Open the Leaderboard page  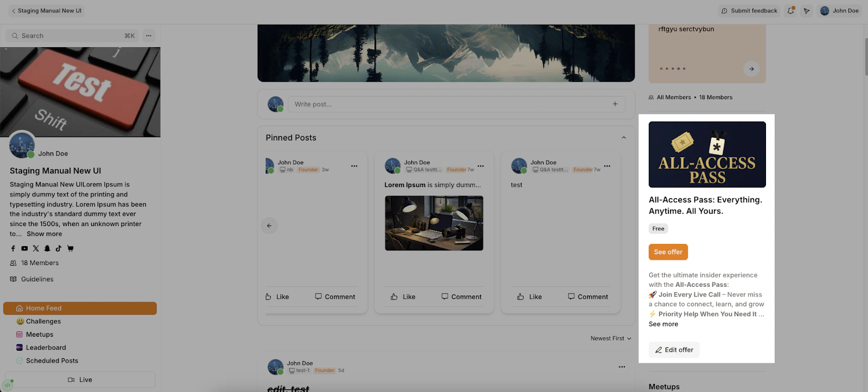click(x=41, y=348)
